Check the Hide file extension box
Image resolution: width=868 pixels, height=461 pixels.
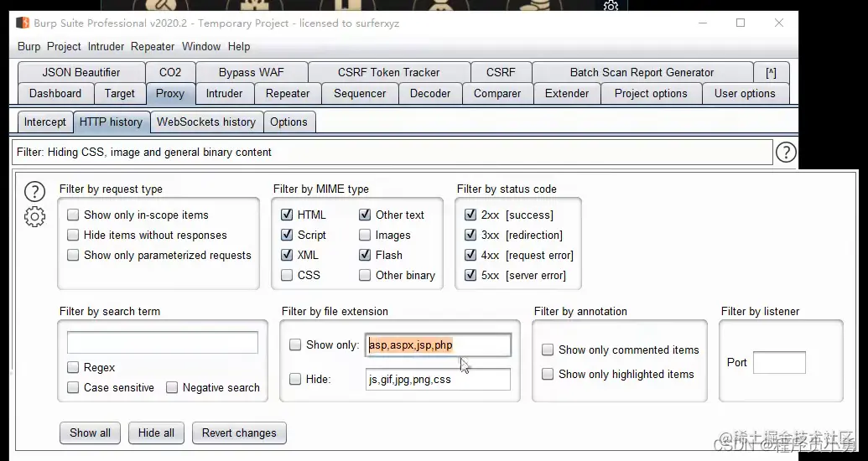[x=295, y=379]
